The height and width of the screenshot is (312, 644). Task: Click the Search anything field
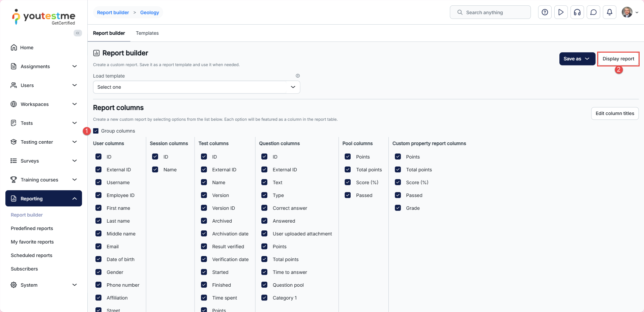[x=490, y=12]
